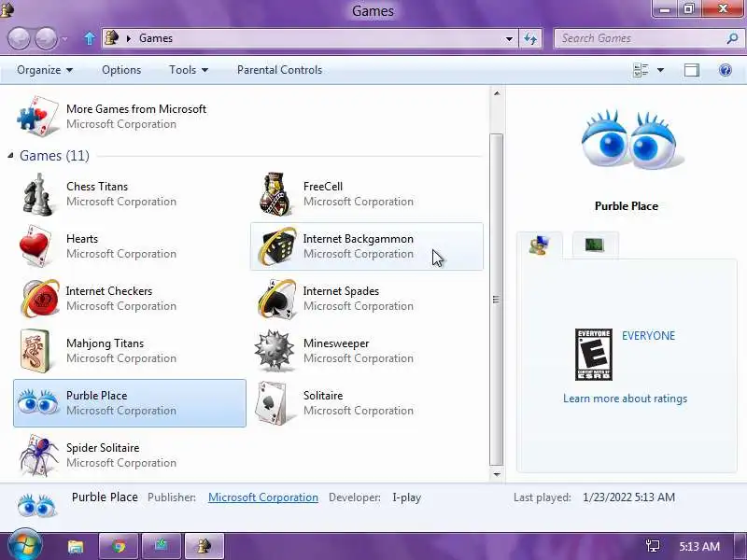
Task: Click the change view icon
Action: click(x=641, y=71)
